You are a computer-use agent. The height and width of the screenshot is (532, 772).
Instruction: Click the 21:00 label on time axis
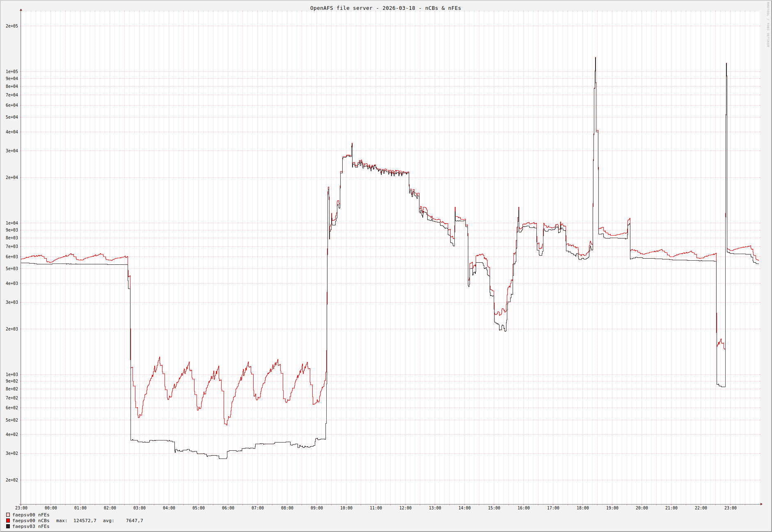pyautogui.click(x=671, y=508)
